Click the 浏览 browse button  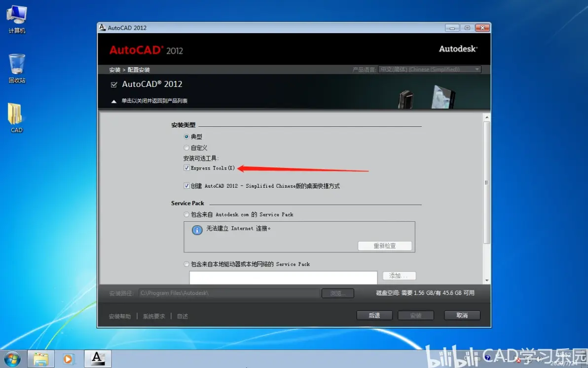(x=337, y=293)
